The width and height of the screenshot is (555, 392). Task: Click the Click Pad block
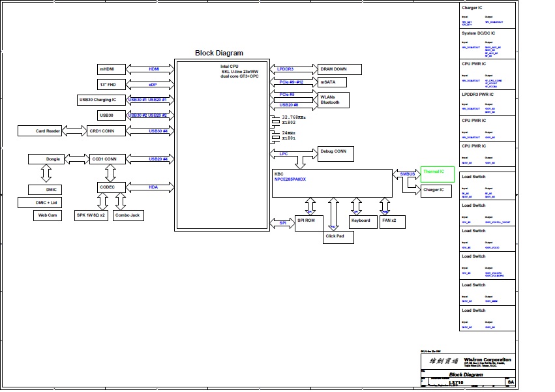[338, 236]
